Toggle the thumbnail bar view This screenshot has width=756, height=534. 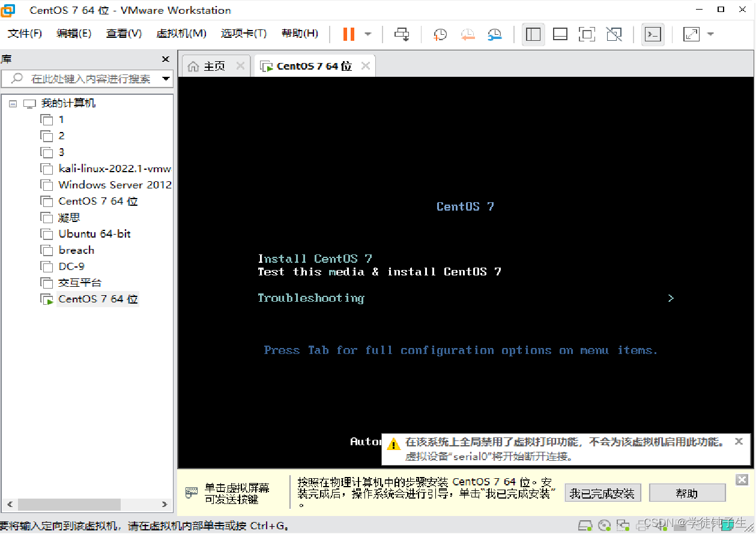tap(560, 34)
